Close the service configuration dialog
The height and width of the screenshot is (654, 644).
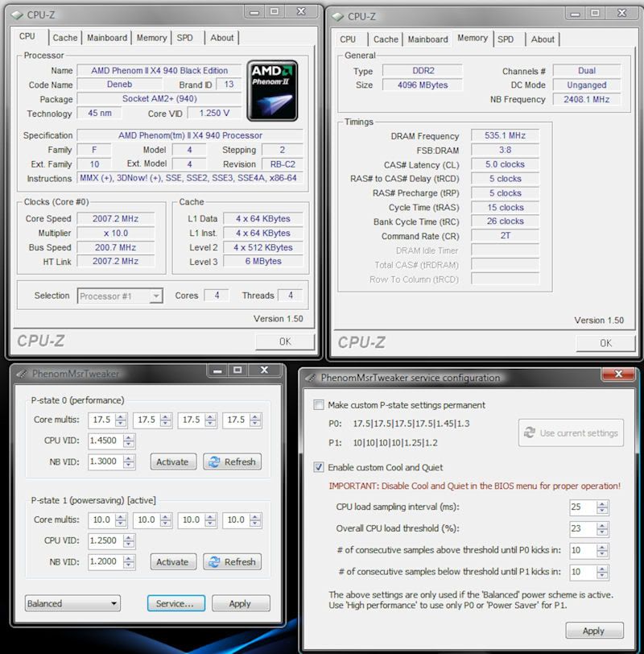click(x=618, y=375)
